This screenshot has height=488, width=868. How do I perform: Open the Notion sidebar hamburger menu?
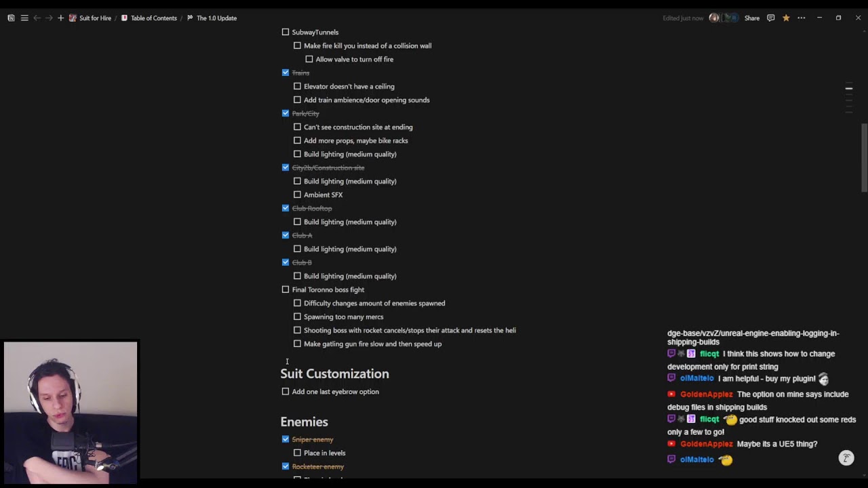pos(24,18)
